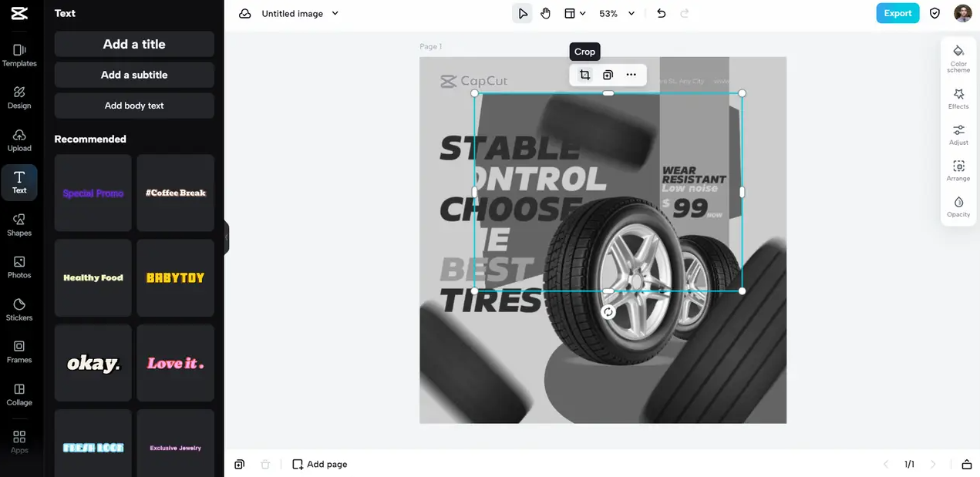Click the Recommended heading
This screenshot has width=980, height=477.
90,139
